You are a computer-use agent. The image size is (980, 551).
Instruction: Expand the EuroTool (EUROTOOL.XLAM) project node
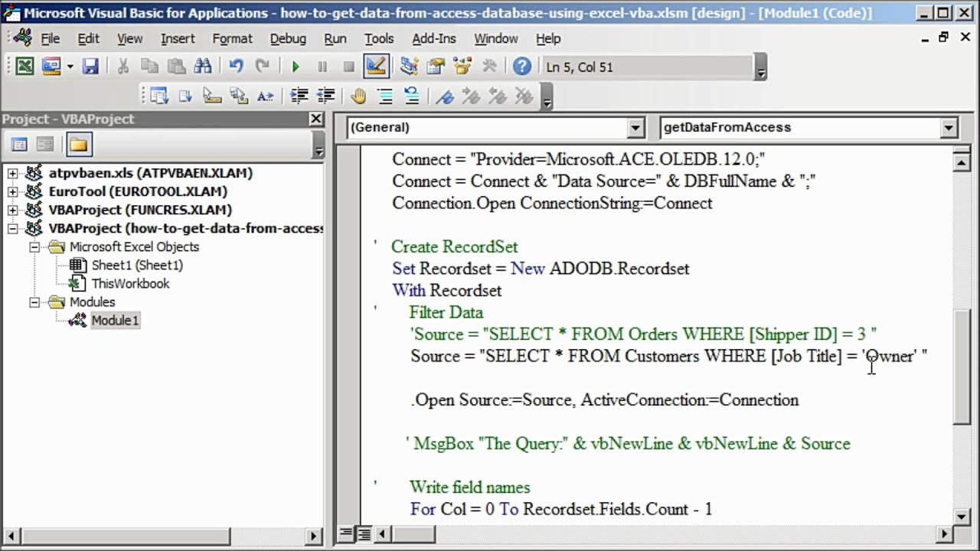pos(12,191)
